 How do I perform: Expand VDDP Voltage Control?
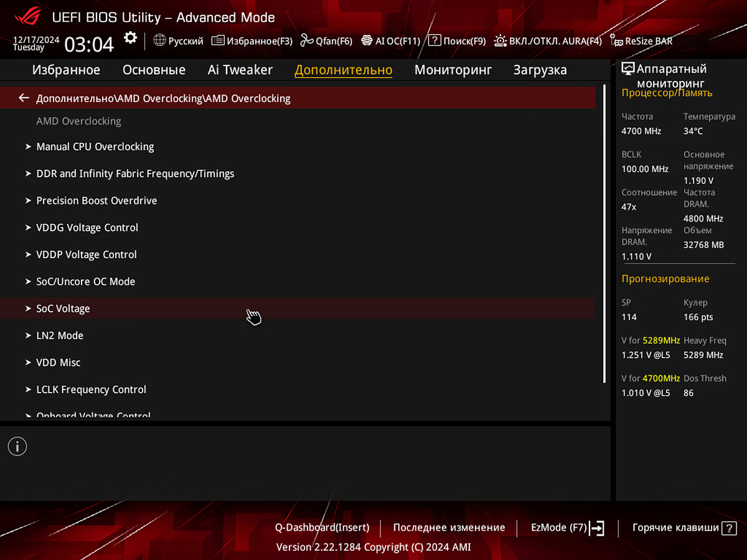point(298,254)
